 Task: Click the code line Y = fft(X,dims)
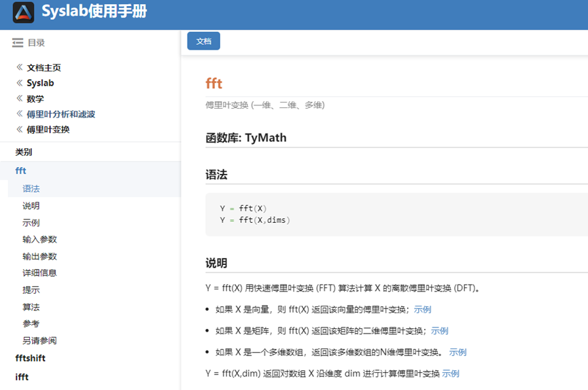click(255, 220)
